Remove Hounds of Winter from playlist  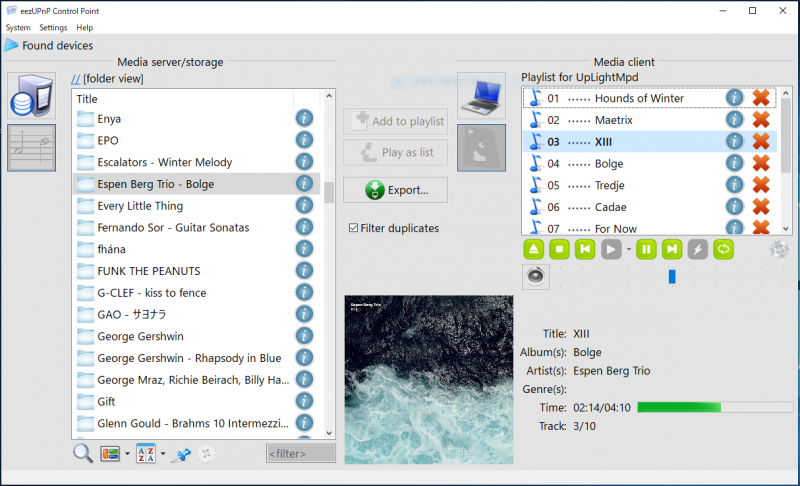(x=761, y=98)
